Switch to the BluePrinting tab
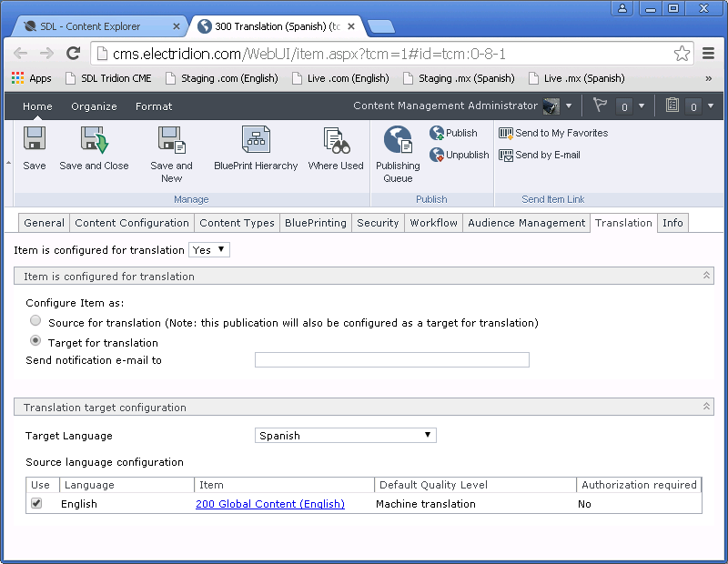 [315, 223]
